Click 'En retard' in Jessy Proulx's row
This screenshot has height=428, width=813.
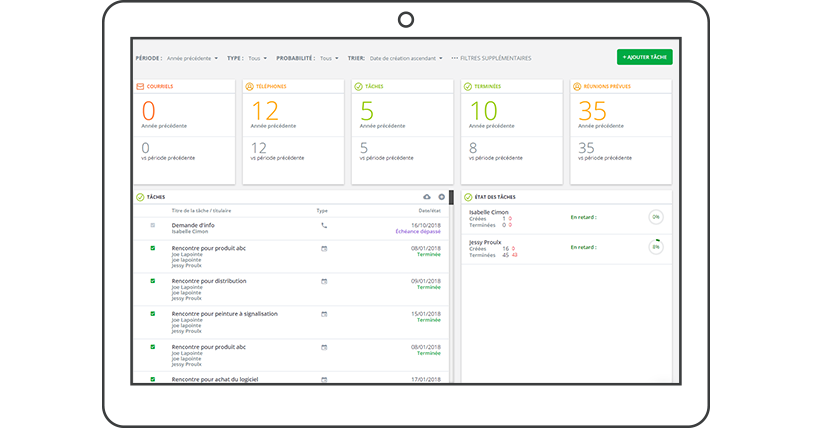(x=583, y=247)
